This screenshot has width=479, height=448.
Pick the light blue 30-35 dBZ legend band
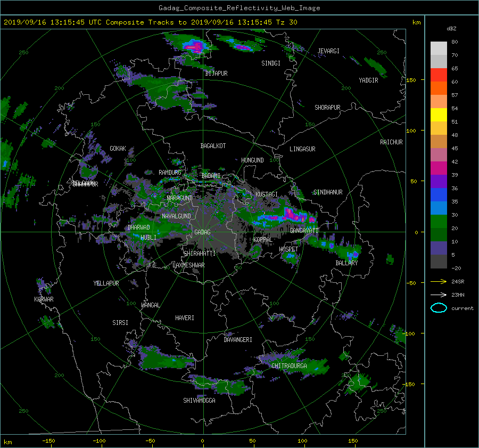point(439,208)
